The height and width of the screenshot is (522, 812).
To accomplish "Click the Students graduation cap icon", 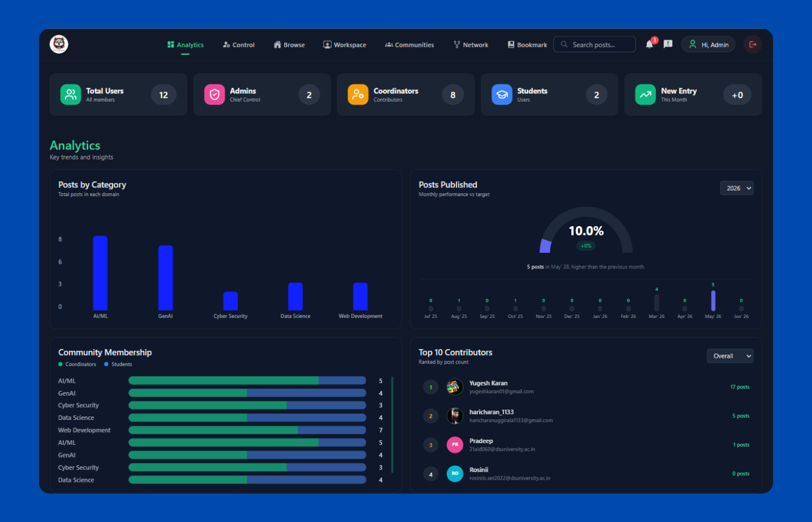I will pyautogui.click(x=502, y=95).
